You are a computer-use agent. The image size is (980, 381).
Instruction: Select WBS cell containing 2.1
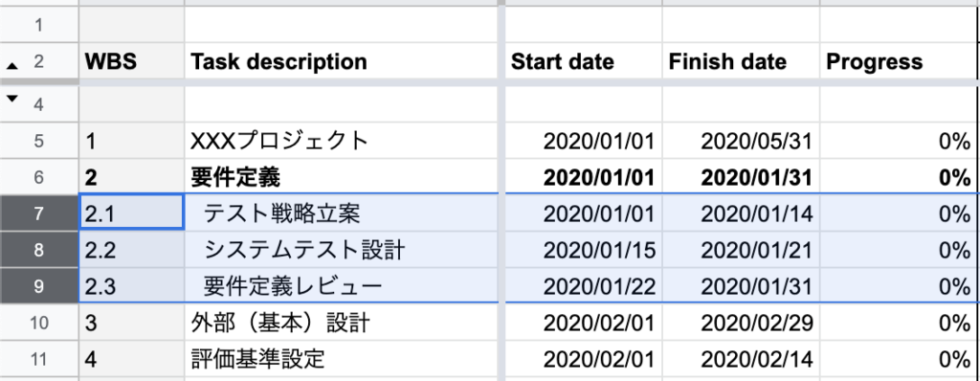pyautogui.click(x=132, y=214)
